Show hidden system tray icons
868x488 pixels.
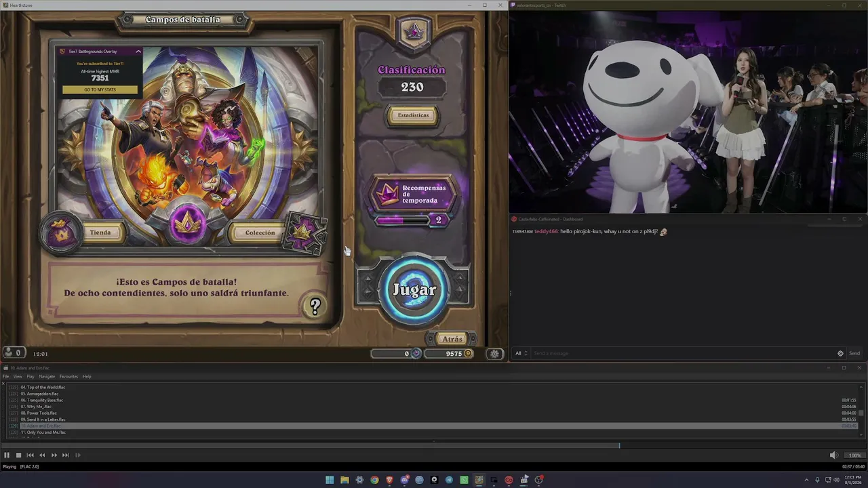806,480
